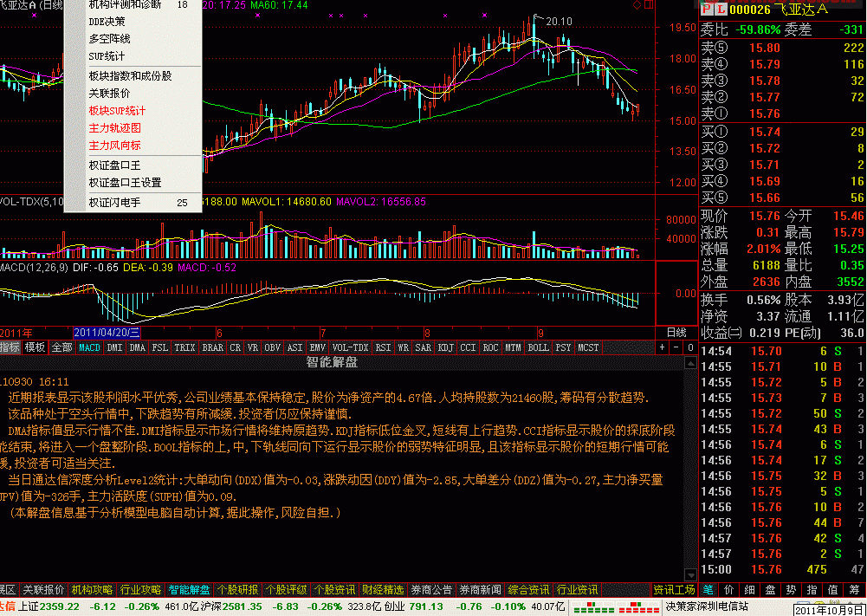The image size is (867, 616).
Task: Select the MCST indicator tab
Action: [x=588, y=347]
